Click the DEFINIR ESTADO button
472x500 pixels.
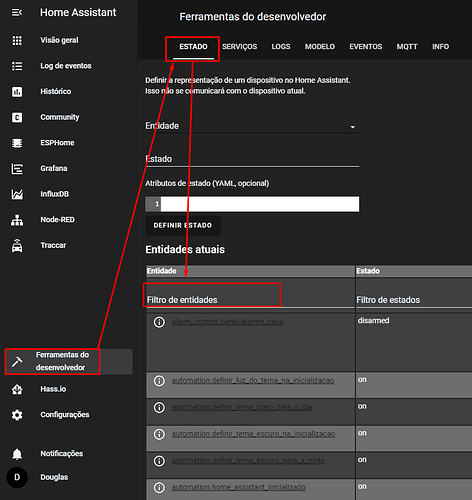click(183, 226)
